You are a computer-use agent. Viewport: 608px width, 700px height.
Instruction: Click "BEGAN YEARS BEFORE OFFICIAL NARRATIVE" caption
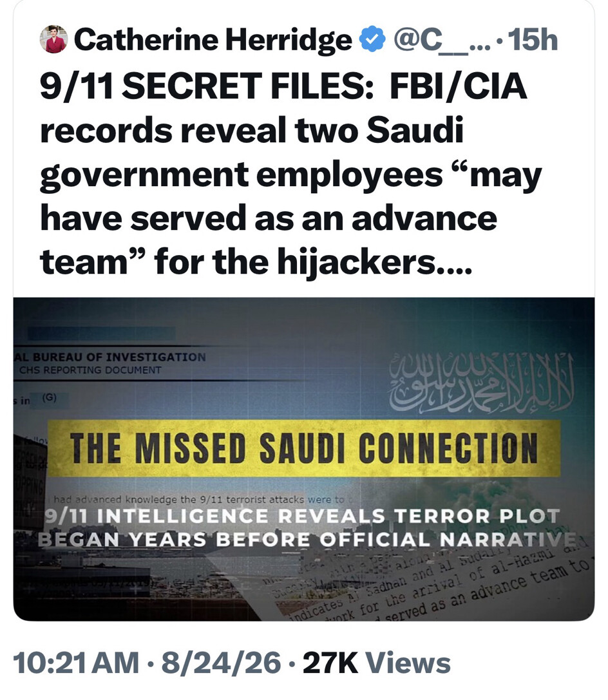coord(307,539)
